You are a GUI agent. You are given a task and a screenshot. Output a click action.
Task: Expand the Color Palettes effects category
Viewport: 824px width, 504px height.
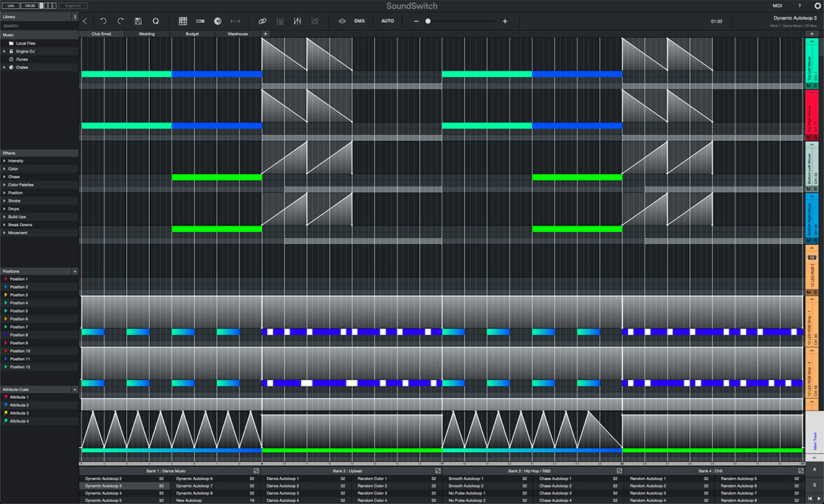point(4,185)
